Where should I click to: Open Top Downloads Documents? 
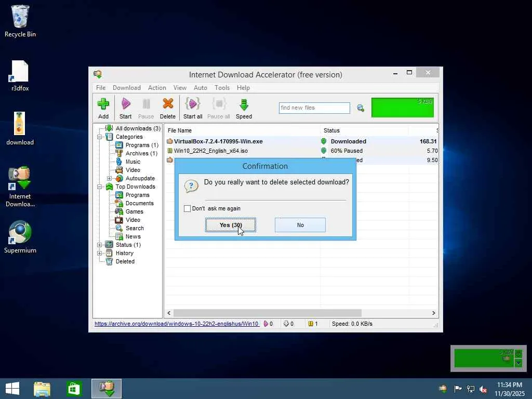pyautogui.click(x=139, y=203)
